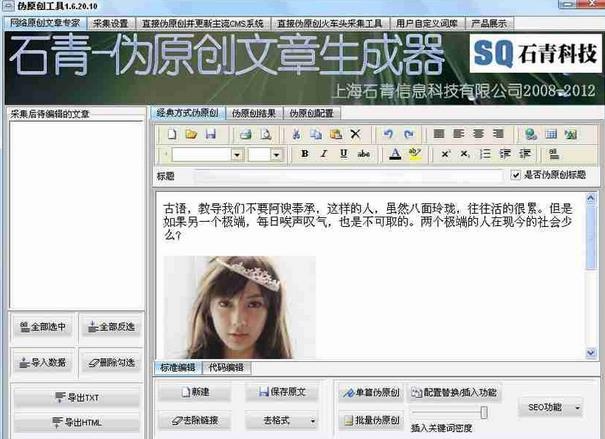Click the Bold formatting icon
The width and height of the screenshot is (605, 439).
305,154
